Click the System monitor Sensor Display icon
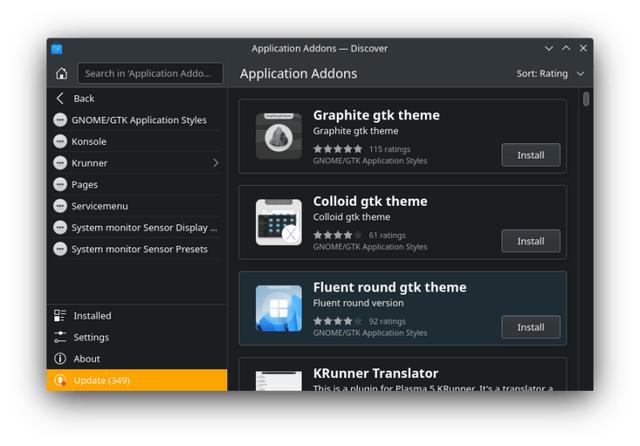This screenshot has height=446, width=640. 60,227
